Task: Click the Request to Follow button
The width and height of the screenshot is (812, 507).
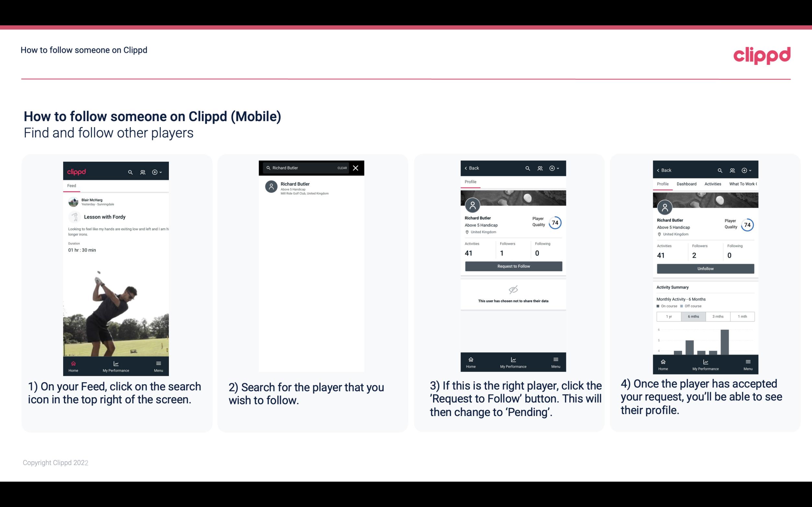Action: (x=513, y=266)
